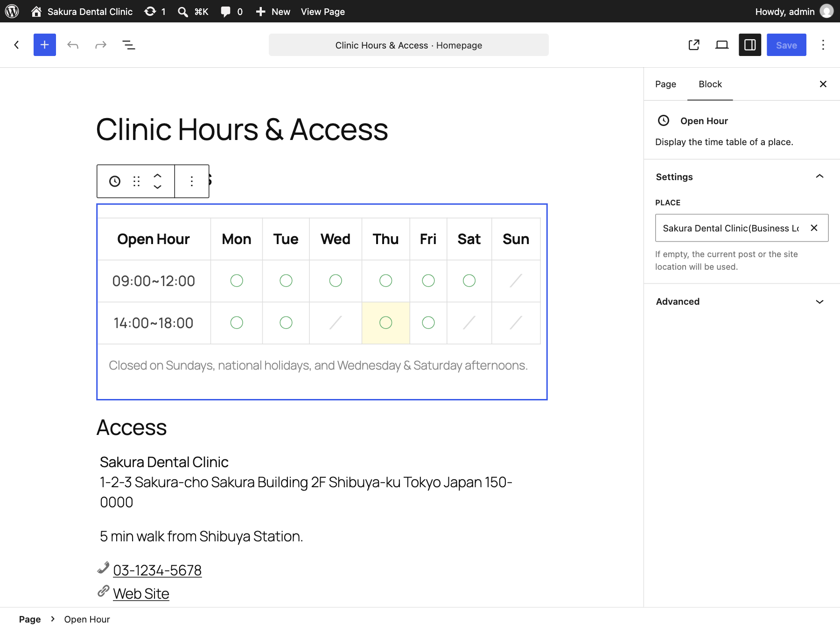Close the settings sidebar
This screenshot has height=630, width=840.
click(x=823, y=84)
